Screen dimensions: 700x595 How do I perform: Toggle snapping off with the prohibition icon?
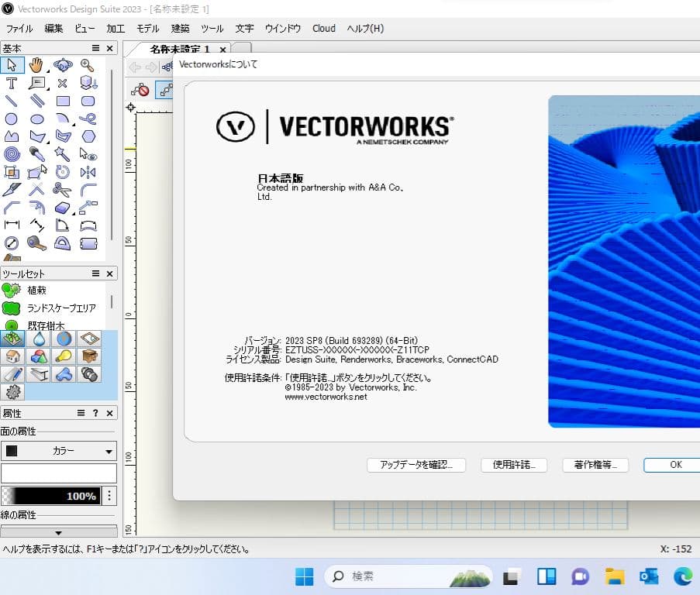click(142, 90)
